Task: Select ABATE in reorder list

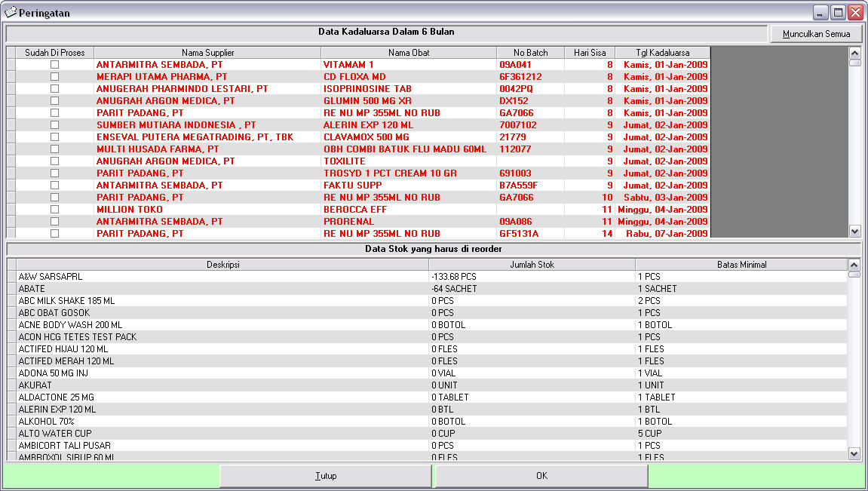Action: tap(432, 288)
